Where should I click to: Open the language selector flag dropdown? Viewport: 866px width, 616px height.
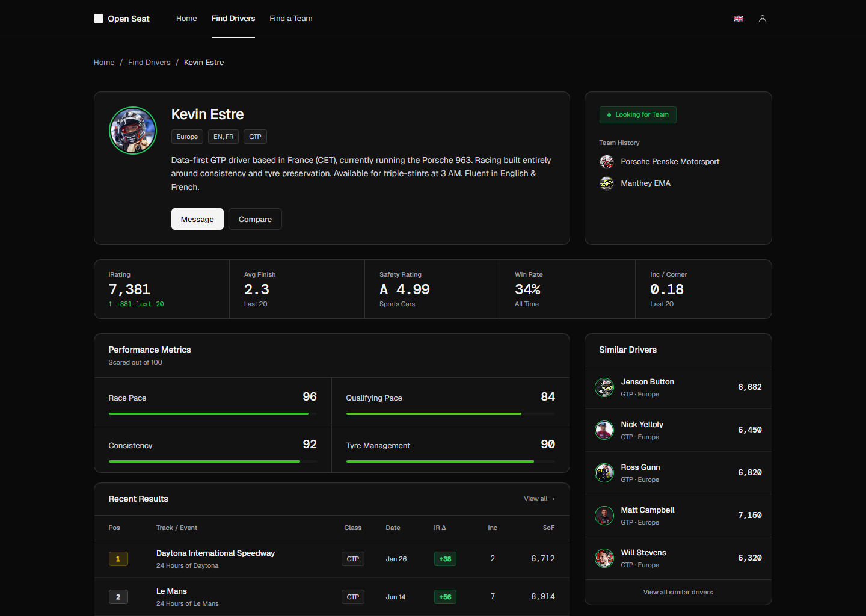tap(738, 19)
